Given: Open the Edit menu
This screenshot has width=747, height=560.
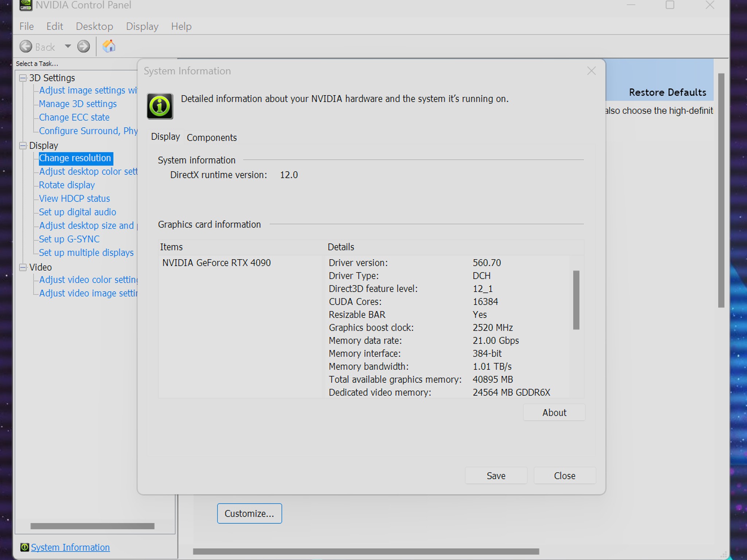Looking at the screenshot, I should point(55,26).
